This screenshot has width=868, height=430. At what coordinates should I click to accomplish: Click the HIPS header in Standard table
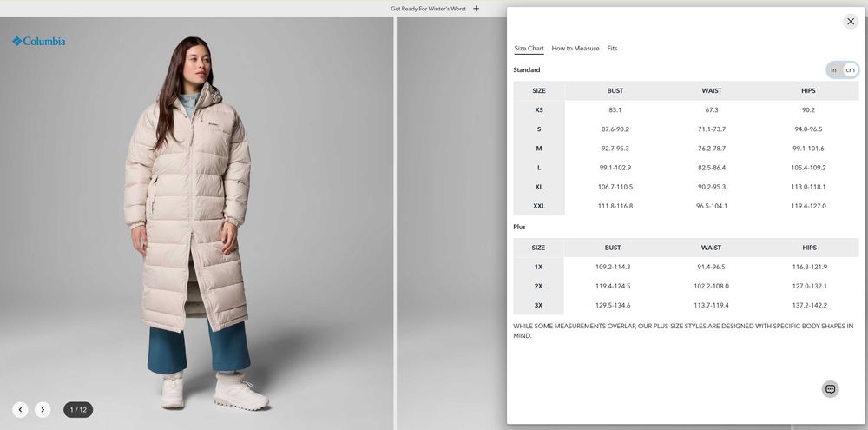pos(808,91)
